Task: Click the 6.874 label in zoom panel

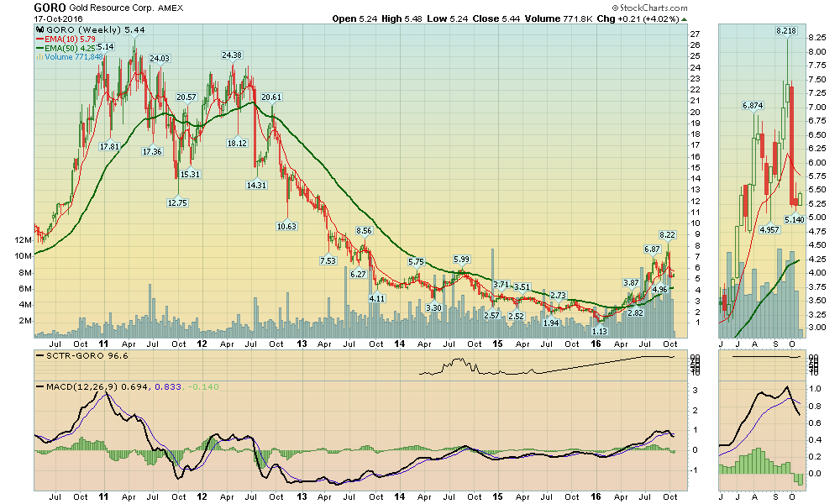Action: pyautogui.click(x=753, y=106)
